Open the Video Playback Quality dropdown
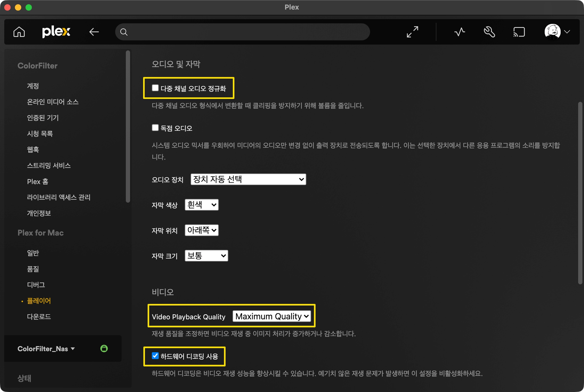This screenshot has height=392, width=584. pos(272,316)
